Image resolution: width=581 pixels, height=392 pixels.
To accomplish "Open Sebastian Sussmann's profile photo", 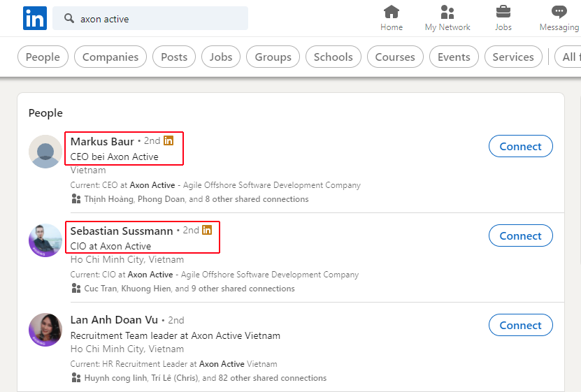I will pos(45,240).
